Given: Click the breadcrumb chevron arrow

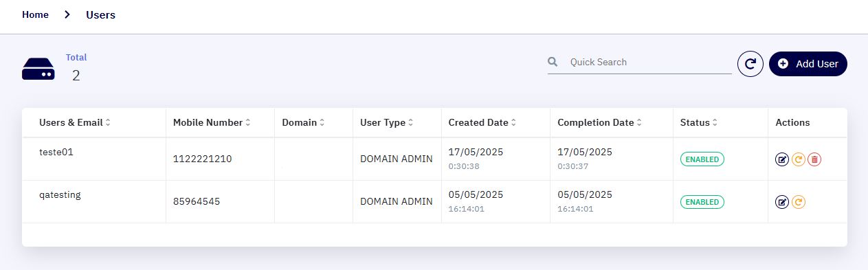Looking at the screenshot, I should point(67,14).
